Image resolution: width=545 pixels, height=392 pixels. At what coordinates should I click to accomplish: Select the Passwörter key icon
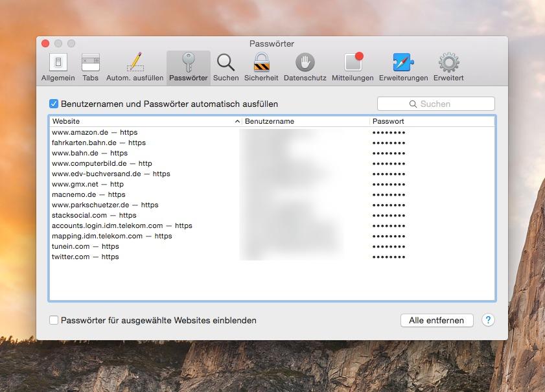[189, 68]
